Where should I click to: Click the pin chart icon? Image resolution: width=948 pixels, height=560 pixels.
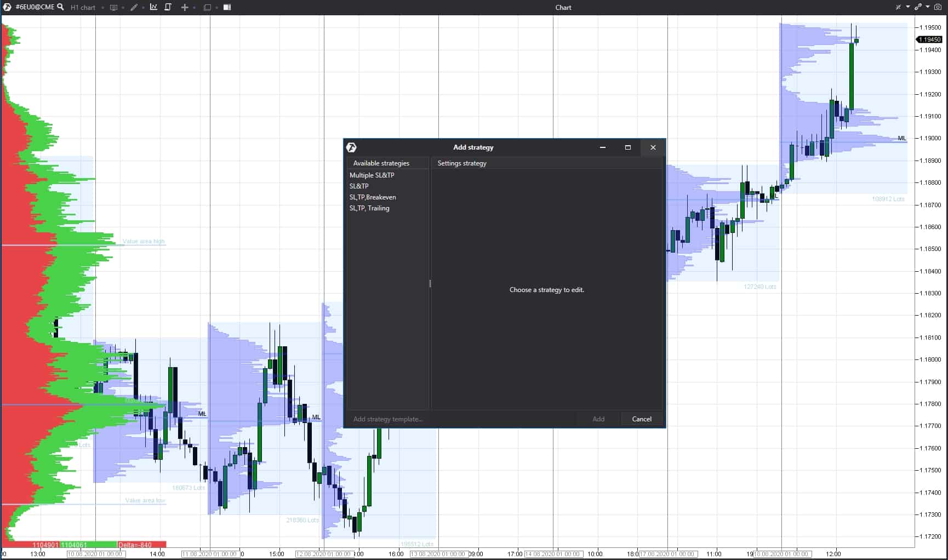[x=899, y=7]
